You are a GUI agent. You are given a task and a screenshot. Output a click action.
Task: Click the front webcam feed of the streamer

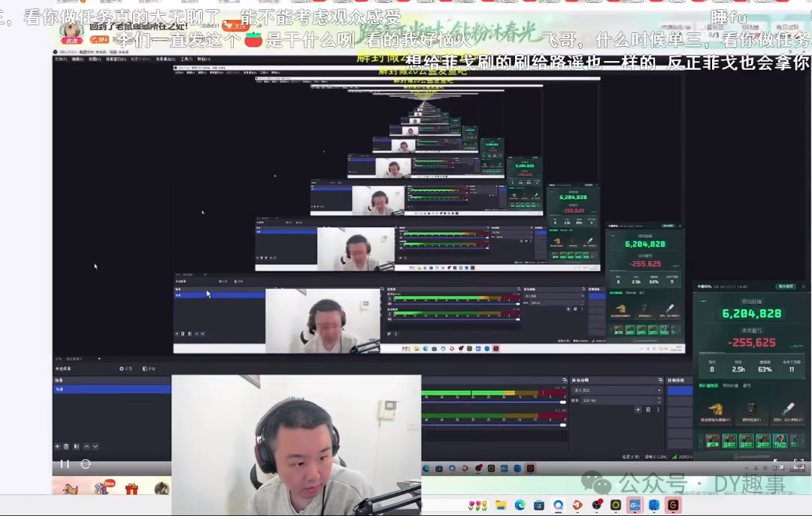pyautogui.click(x=296, y=445)
